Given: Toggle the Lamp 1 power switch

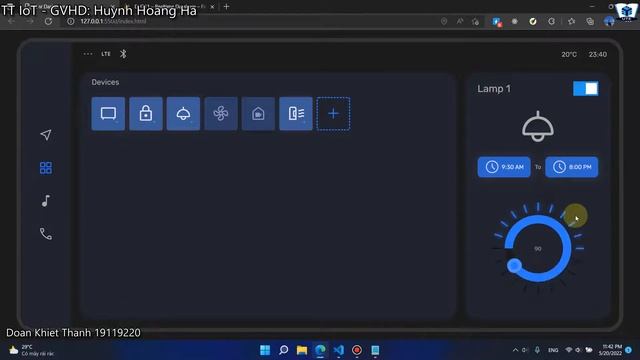Looking at the screenshot, I should [586, 89].
